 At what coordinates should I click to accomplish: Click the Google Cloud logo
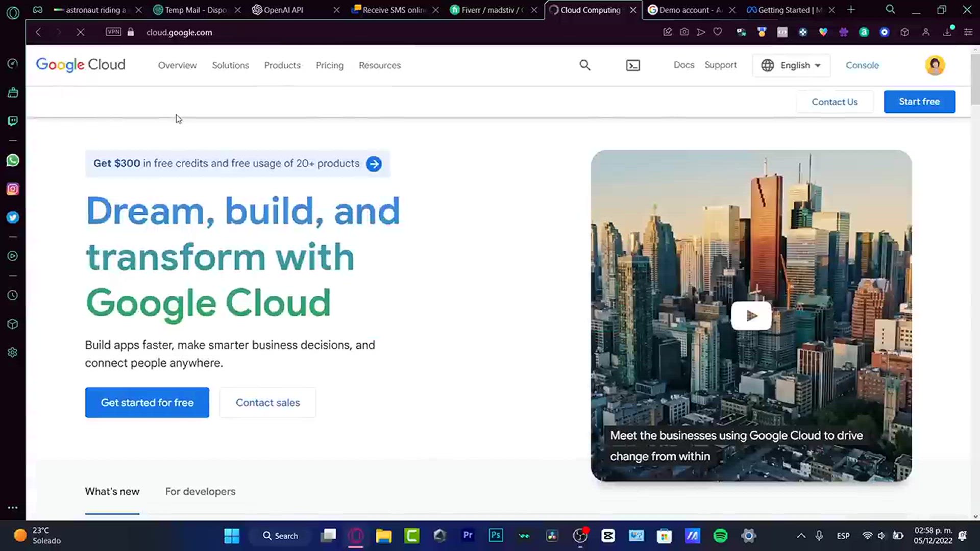click(x=81, y=65)
